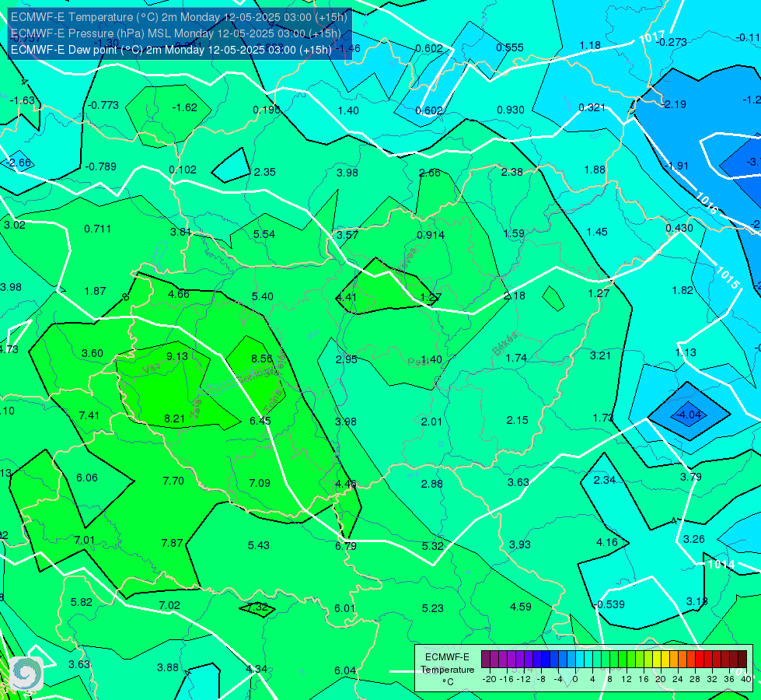Image resolution: width=761 pixels, height=700 pixels.
Task: Click the 5.32 value
Action: pyautogui.click(x=432, y=546)
